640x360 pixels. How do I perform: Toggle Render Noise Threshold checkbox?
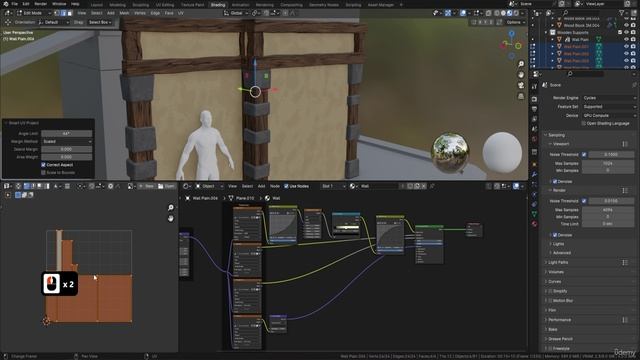tap(584, 201)
